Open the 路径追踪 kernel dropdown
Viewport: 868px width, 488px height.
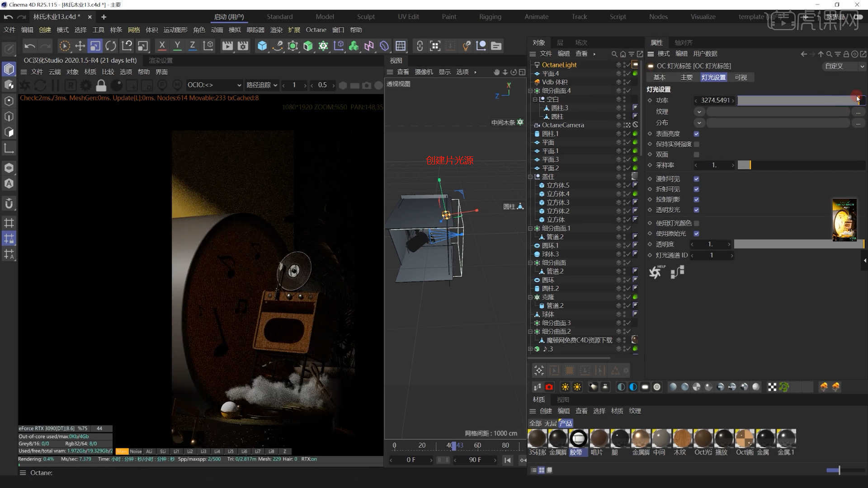(262, 85)
